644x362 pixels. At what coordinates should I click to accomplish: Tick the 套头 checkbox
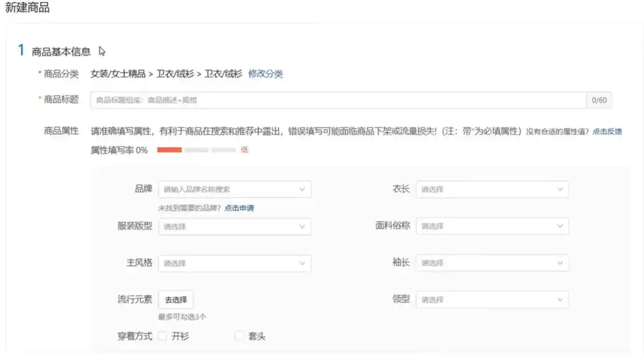pyautogui.click(x=239, y=336)
